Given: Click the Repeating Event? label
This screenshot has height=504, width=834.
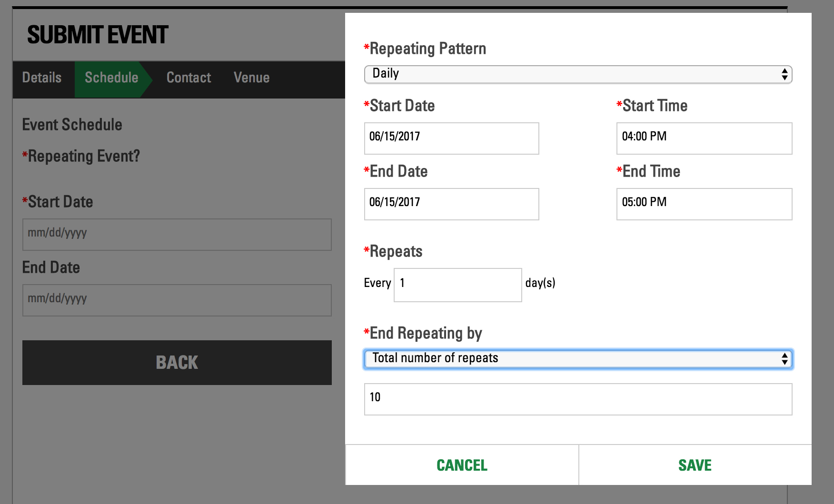Looking at the screenshot, I should 81,156.
